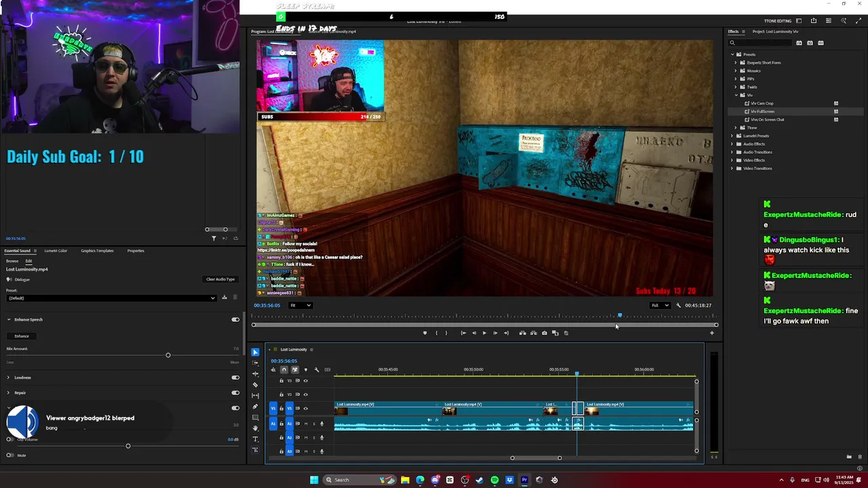Collapse the Presets folder in Effects
868x488 pixels.
(732, 54)
